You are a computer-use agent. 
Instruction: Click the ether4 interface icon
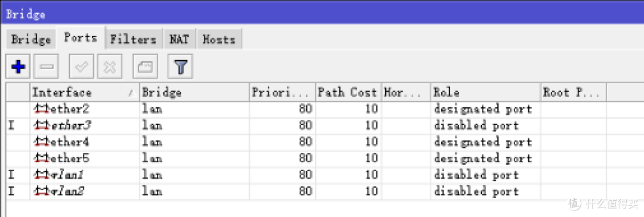coord(42,142)
